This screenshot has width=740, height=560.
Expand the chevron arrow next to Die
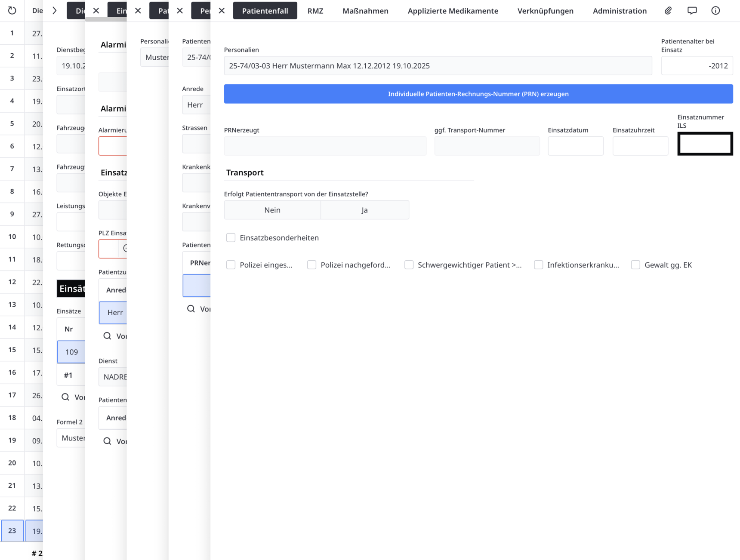55,11
